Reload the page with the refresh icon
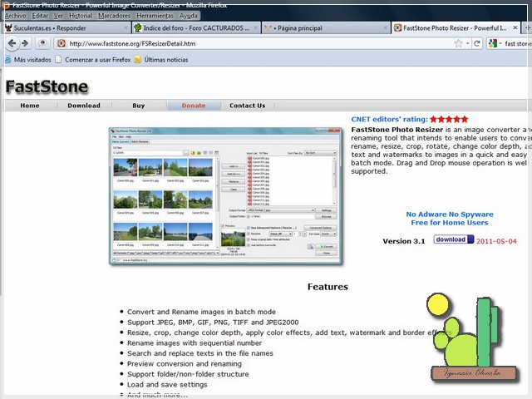The width and height of the screenshot is (532, 399). click(x=477, y=43)
